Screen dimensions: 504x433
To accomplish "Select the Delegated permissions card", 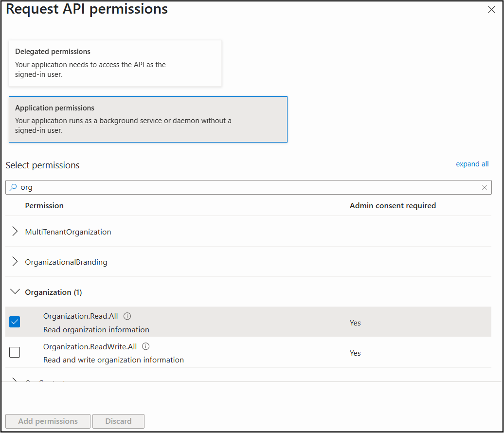I will coord(115,63).
